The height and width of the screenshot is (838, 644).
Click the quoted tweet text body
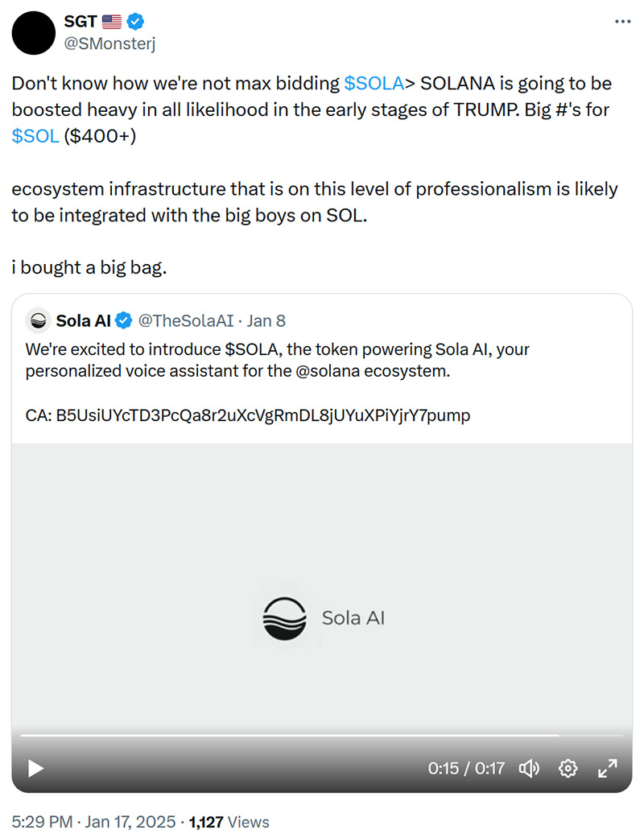click(x=278, y=360)
